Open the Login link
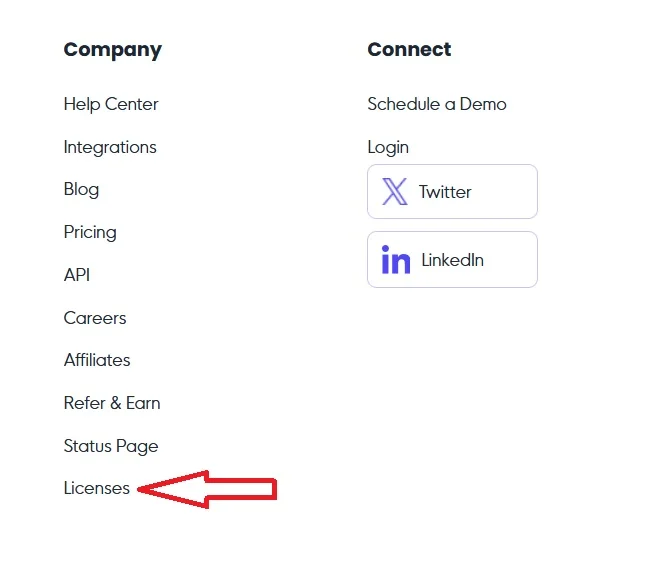This screenshot has width=664, height=563. tap(388, 147)
